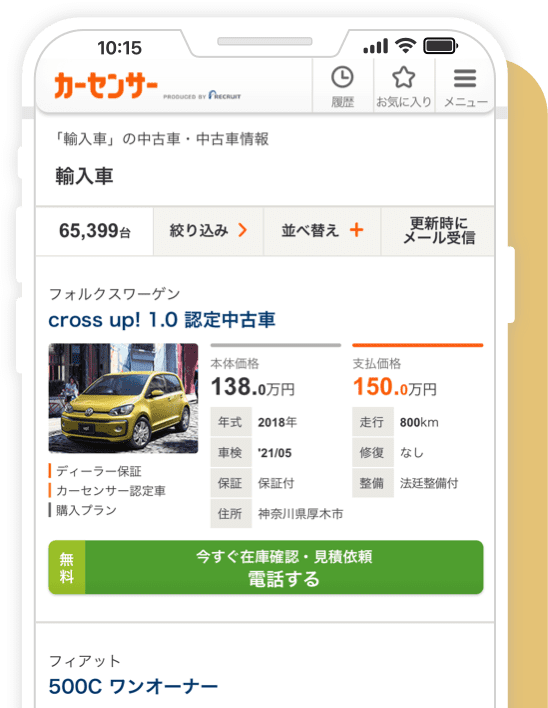Tap the 保証付 warranty value
Screen dimensions: 548x708
[276, 483]
